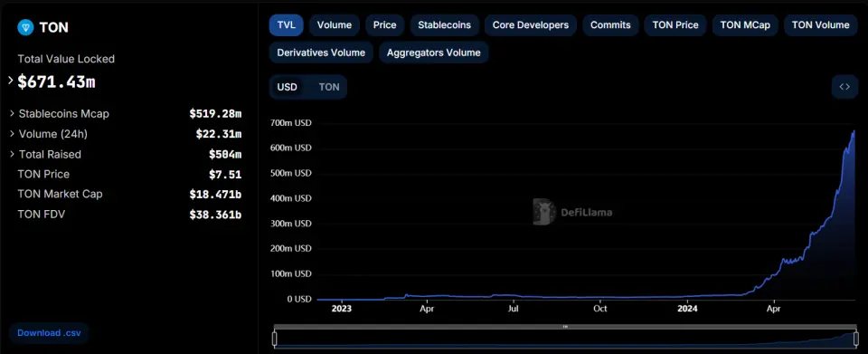This screenshot has width=868, height=354.
Task: Switch chart denomination to TON
Action: tap(329, 87)
